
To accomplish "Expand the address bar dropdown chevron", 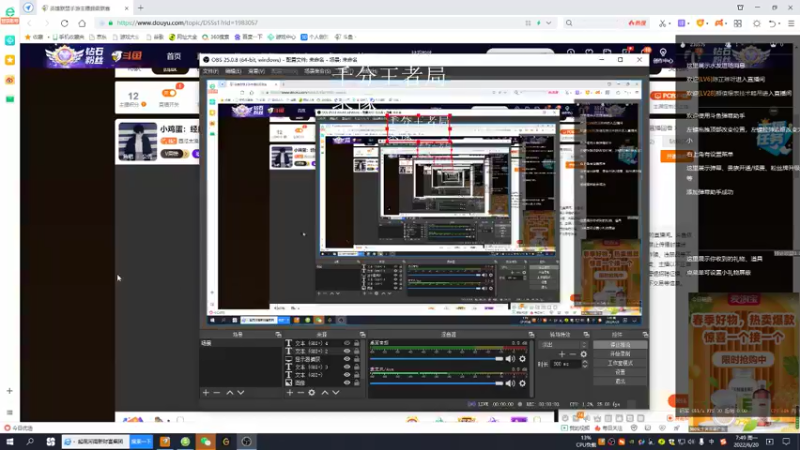I will click(x=548, y=23).
